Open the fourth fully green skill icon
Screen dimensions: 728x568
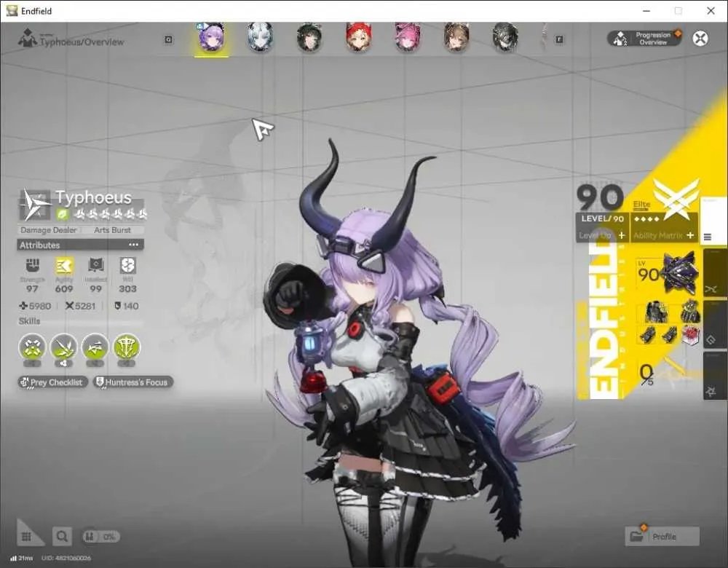(126, 347)
